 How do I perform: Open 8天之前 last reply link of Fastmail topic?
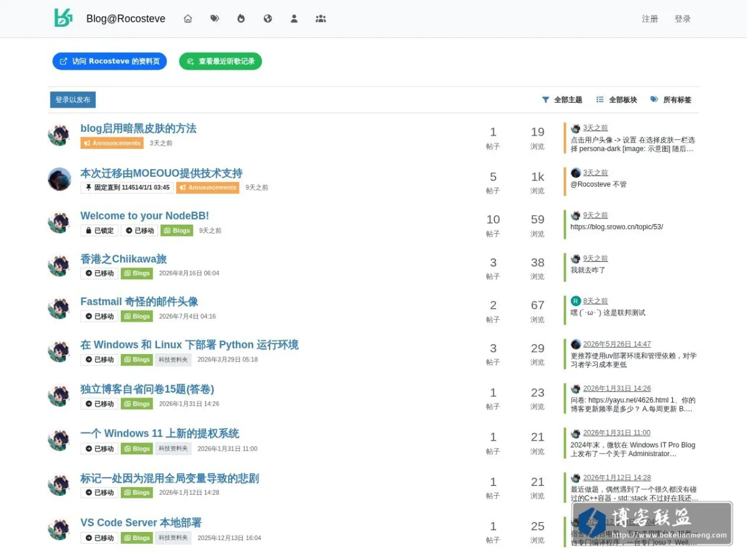pyautogui.click(x=596, y=301)
